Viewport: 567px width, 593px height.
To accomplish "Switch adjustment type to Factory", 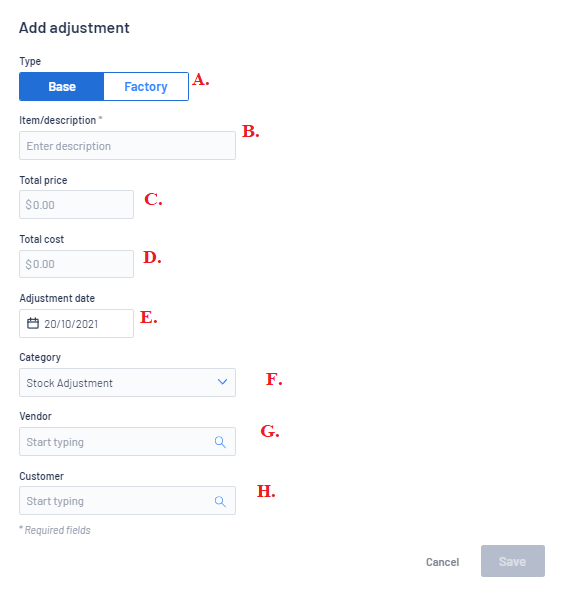I will click(x=146, y=87).
